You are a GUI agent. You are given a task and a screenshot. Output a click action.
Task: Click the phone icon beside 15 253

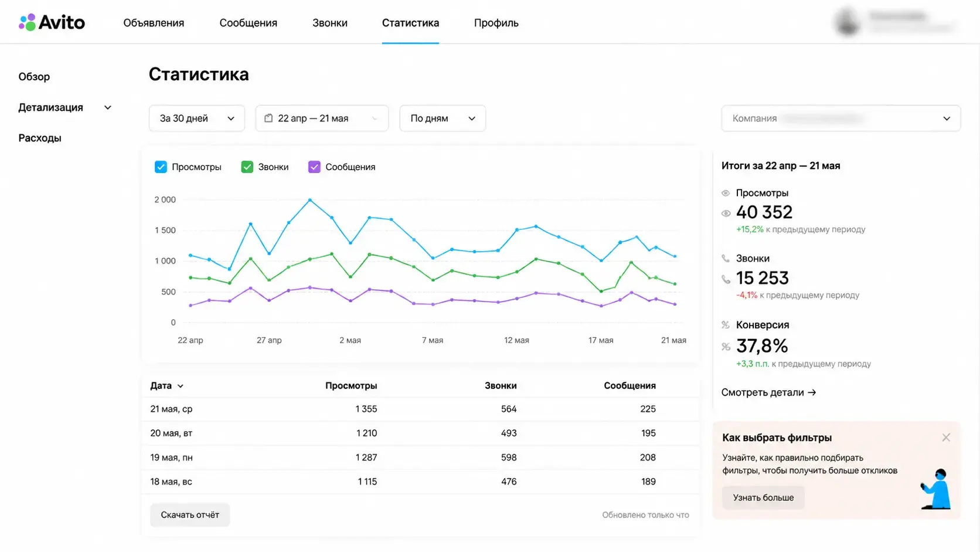click(x=726, y=279)
